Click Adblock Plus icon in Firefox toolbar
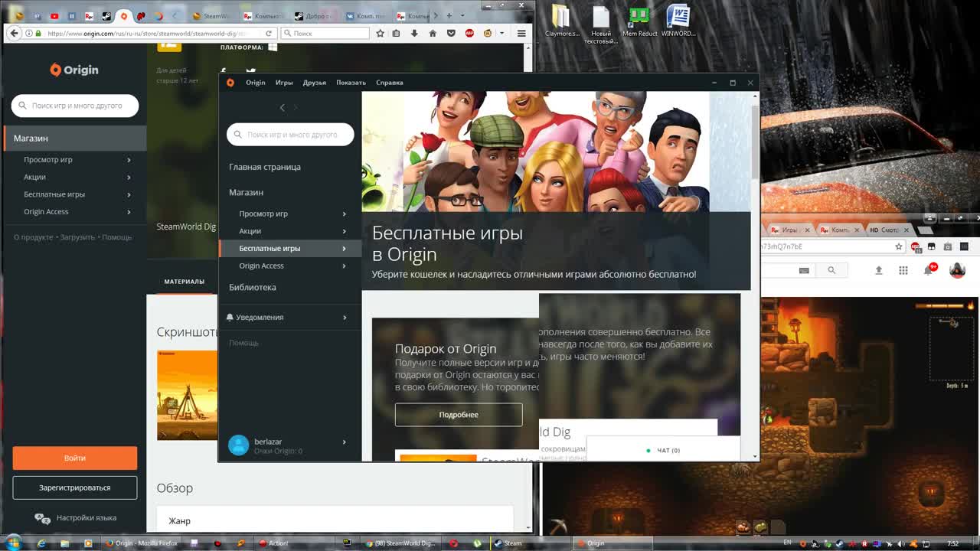The image size is (980, 551). click(x=469, y=34)
